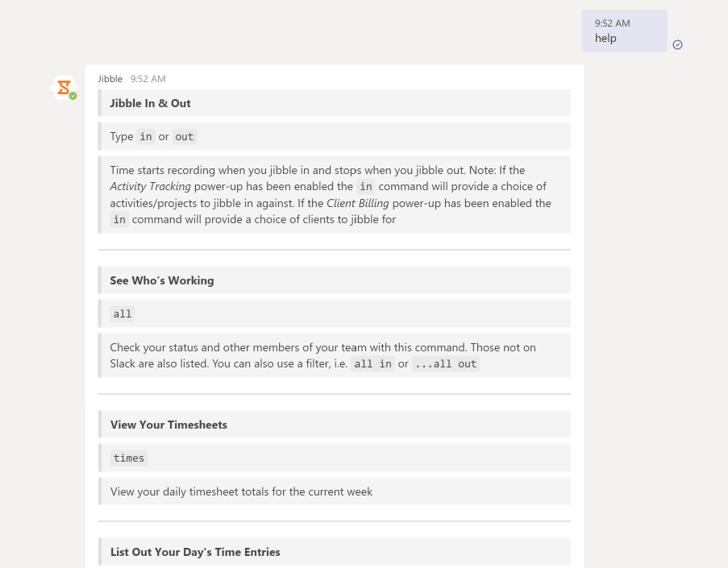728x568 pixels.
Task: Click the timestamp inside the help message bubble
Action: (x=612, y=23)
